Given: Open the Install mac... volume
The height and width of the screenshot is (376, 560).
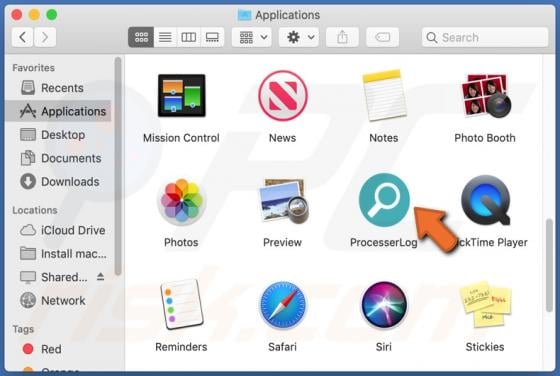Looking at the screenshot, I should pos(58,254).
